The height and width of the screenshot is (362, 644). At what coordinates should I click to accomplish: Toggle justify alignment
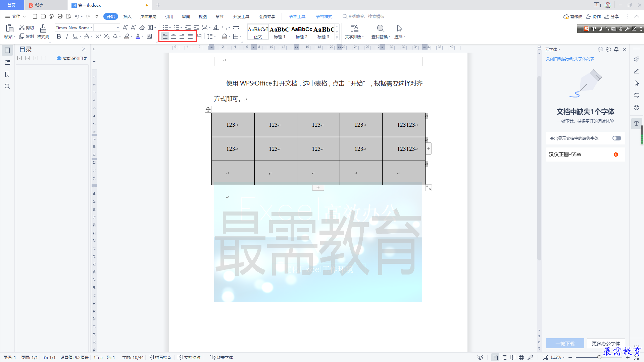tap(190, 36)
